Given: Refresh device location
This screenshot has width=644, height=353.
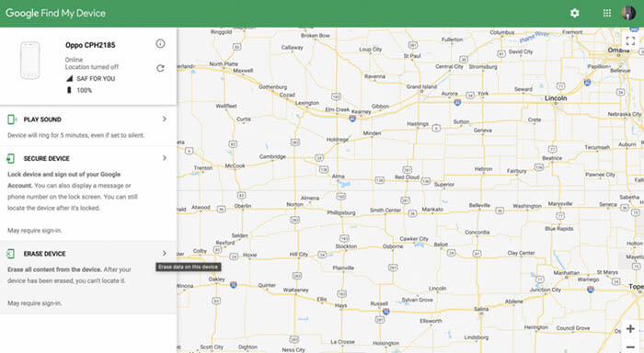Looking at the screenshot, I should point(160,68).
